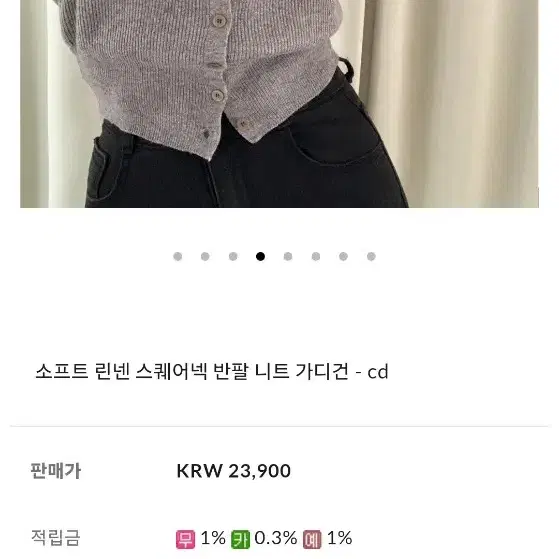Show the sixth carousel image dot
Image resolution: width=559 pixels, height=559 pixels.
pyautogui.click(x=316, y=256)
